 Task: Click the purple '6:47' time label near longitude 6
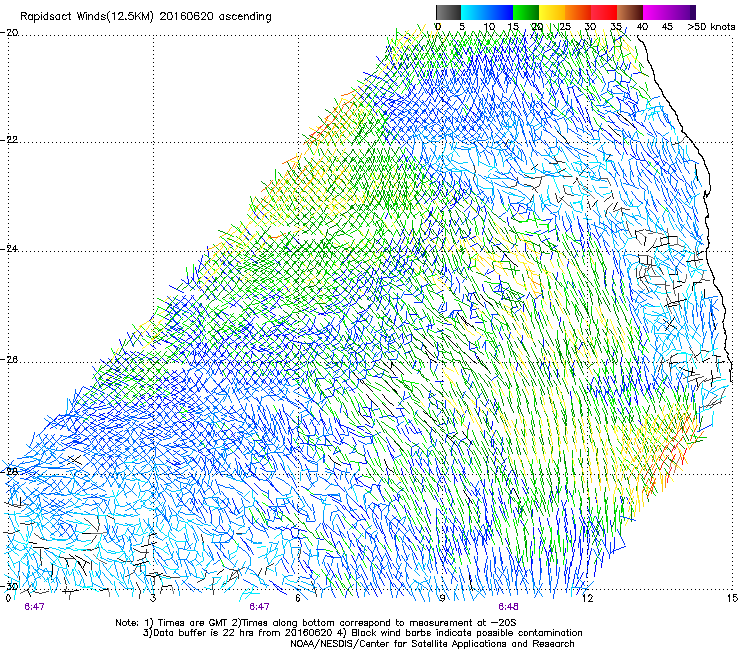[x=260, y=607]
